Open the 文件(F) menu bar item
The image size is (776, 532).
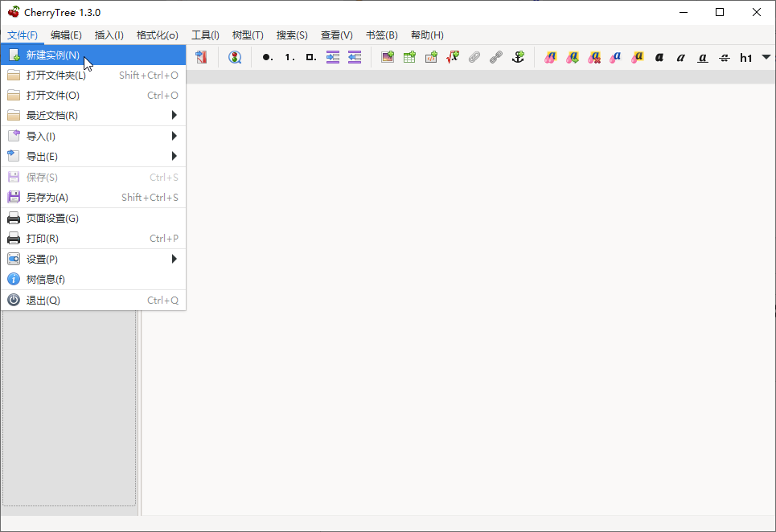coord(23,35)
